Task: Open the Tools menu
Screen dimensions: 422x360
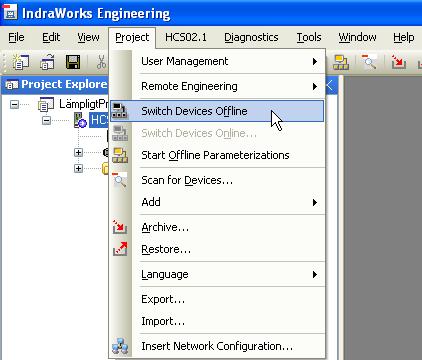Action: [x=309, y=37]
